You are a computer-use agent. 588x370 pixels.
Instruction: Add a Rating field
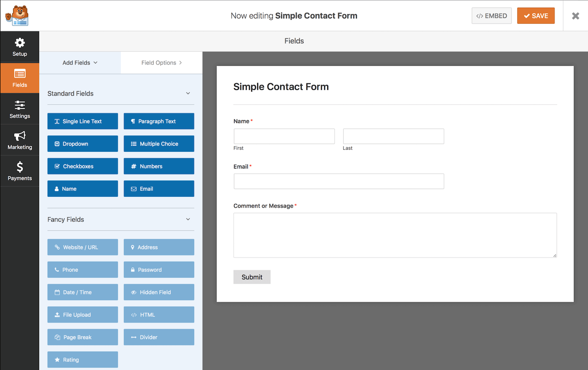(82, 359)
